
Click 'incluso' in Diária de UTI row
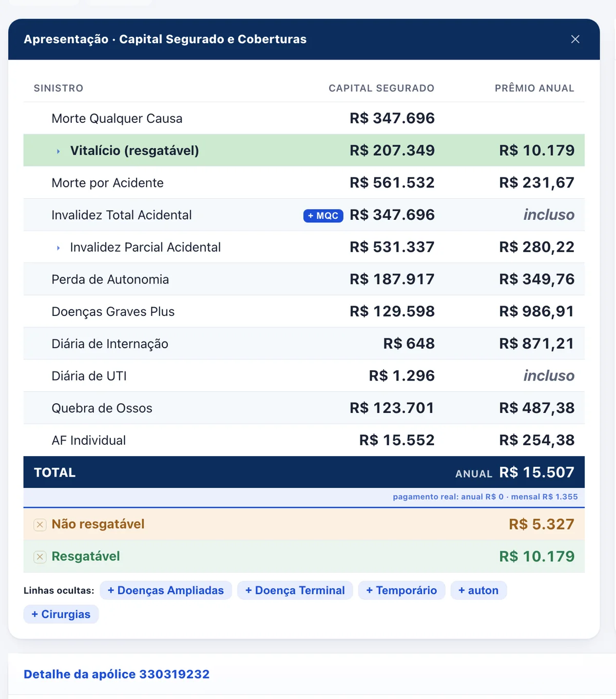click(x=549, y=376)
